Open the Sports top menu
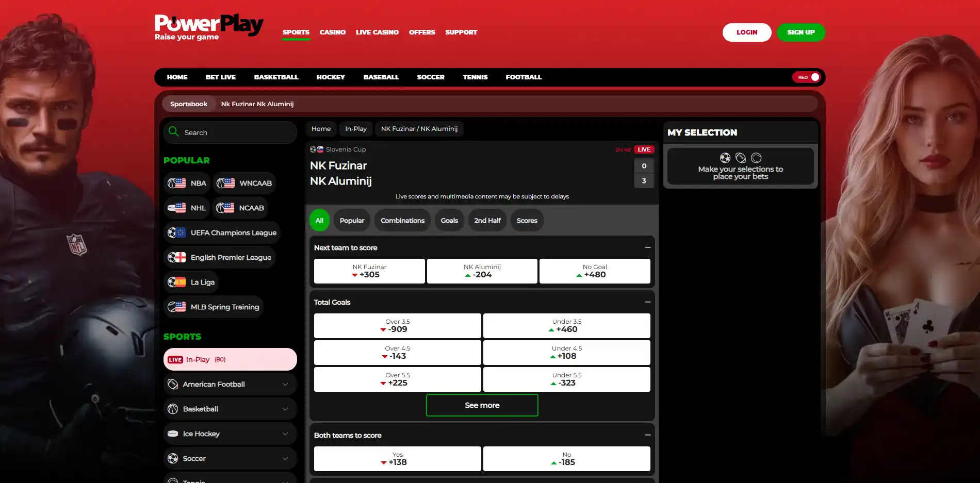Viewport: 980px width, 483px height. tap(296, 32)
